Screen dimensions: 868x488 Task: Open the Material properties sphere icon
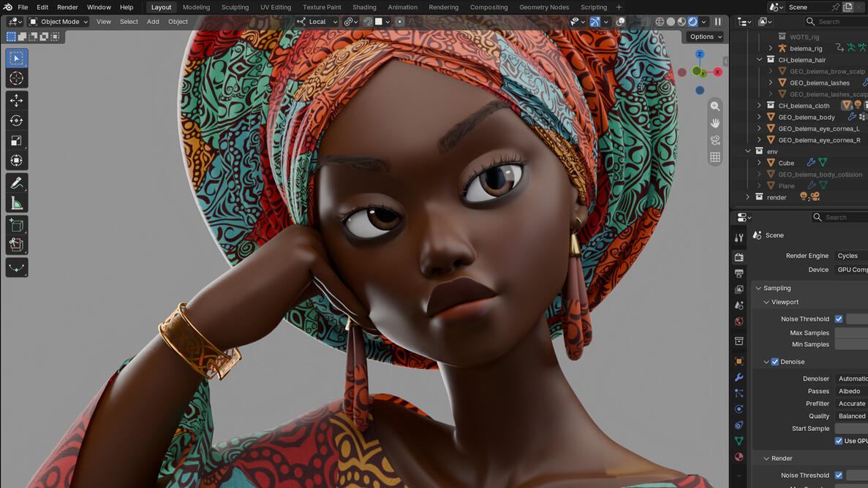(x=739, y=457)
